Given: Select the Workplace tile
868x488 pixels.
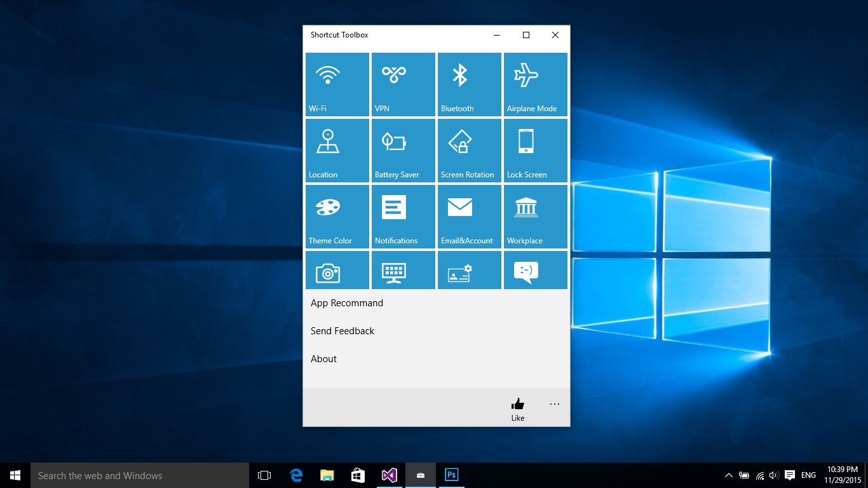Looking at the screenshot, I should click(x=536, y=217).
